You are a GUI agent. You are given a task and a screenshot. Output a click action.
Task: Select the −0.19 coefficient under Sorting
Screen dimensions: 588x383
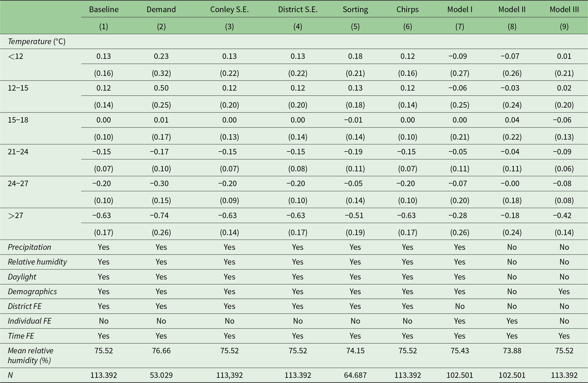(x=353, y=152)
